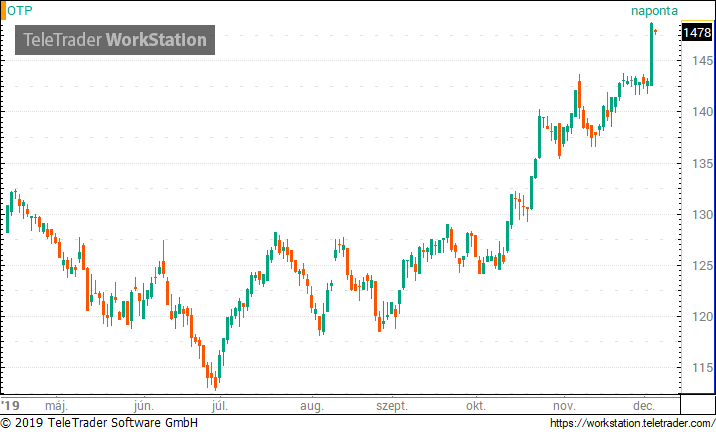
Task: Click the 130 price axis label
Action: 702,214
